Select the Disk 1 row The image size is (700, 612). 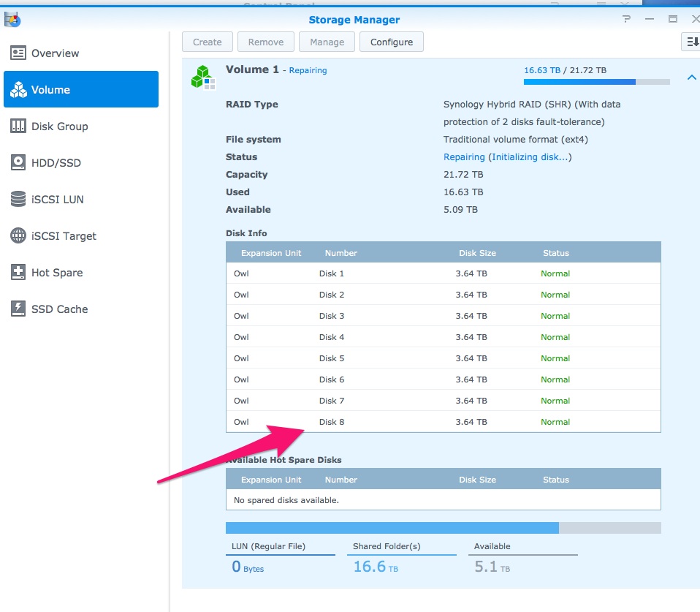point(444,273)
